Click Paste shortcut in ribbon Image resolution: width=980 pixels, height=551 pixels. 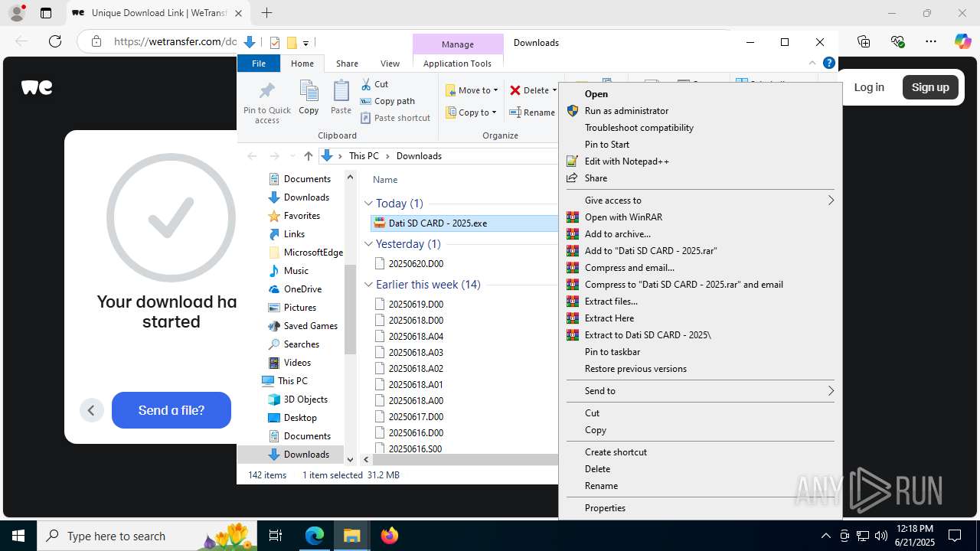(395, 118)
